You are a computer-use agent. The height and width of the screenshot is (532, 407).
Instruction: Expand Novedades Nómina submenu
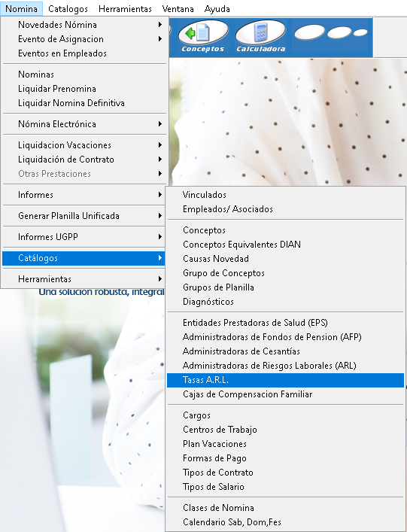[x=84, y=25]
